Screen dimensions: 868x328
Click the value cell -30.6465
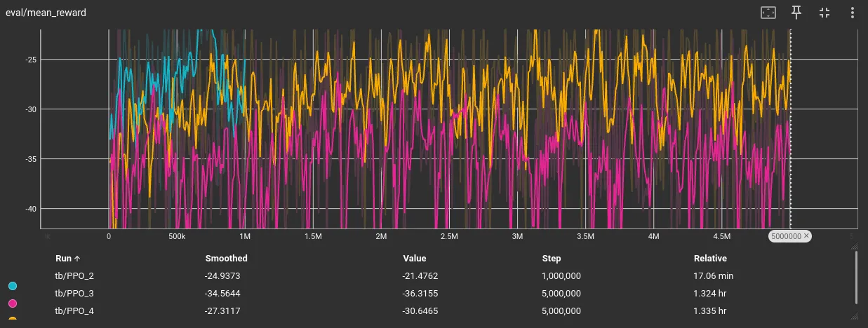click(420, 310)
